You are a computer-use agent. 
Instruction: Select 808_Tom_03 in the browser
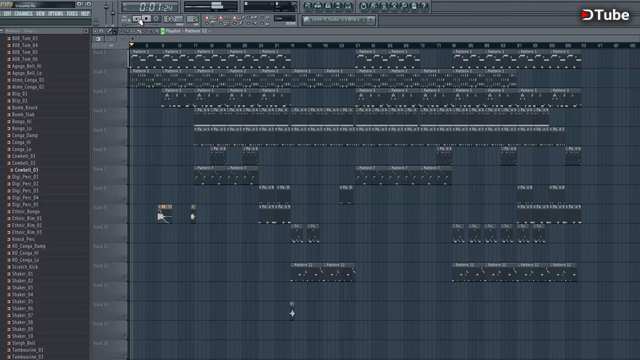pos(24,38)
